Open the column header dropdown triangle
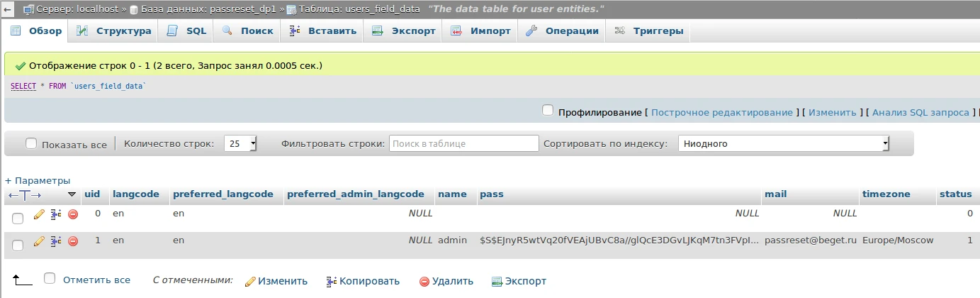Viewport: 980px width, 298px height. [72, 194]
